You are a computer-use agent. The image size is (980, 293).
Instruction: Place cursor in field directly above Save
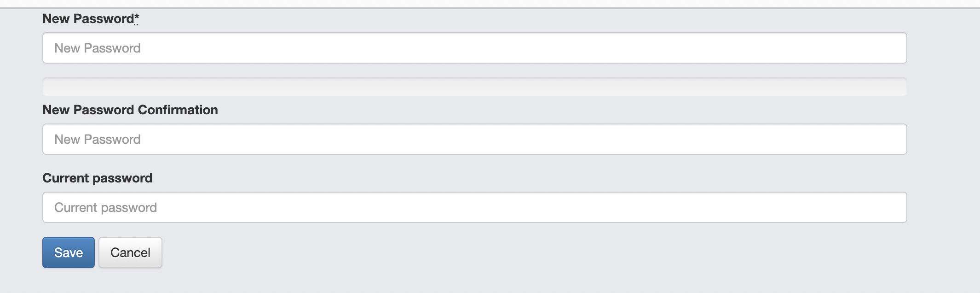[474, 207]
